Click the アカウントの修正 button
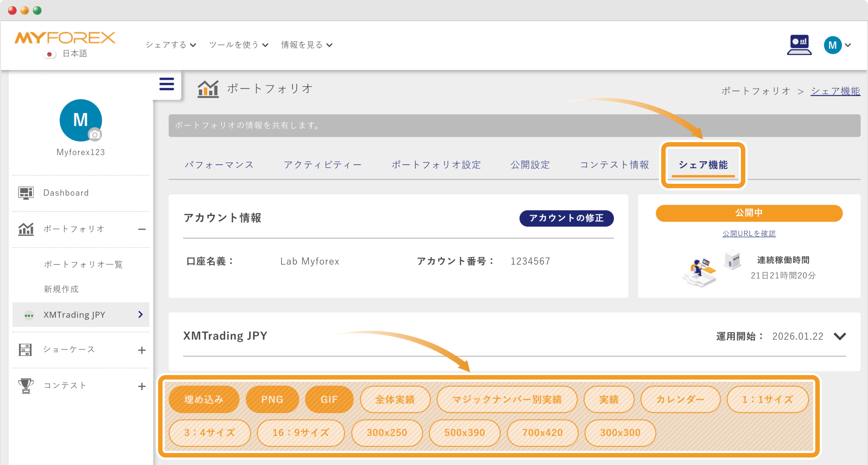This screenshot has height=465, width=868. coord(566,218)
